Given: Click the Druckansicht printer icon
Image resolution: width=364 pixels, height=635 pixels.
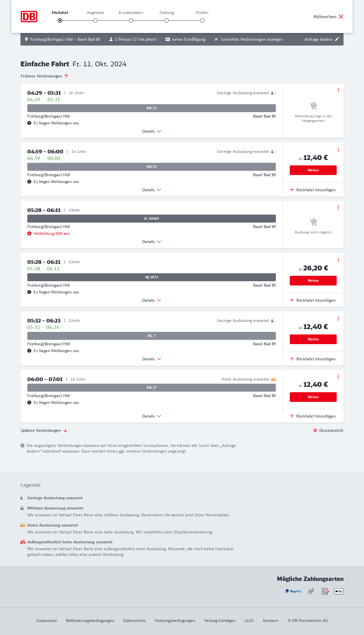Looking at the screenshot, I should click(x=315, y=430).
